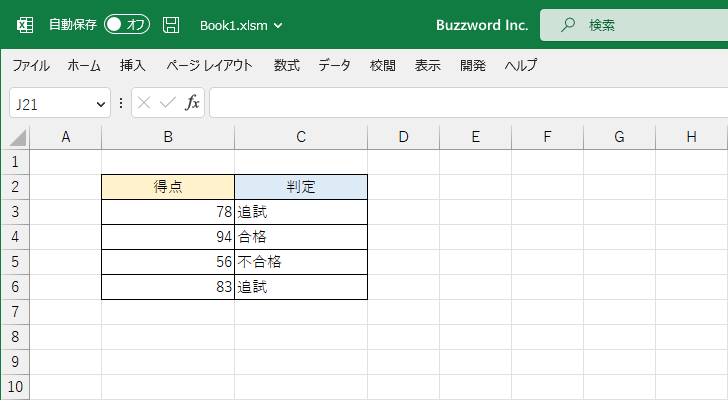
Task: Switch to the ホーム tab
Action: (84, 65)
